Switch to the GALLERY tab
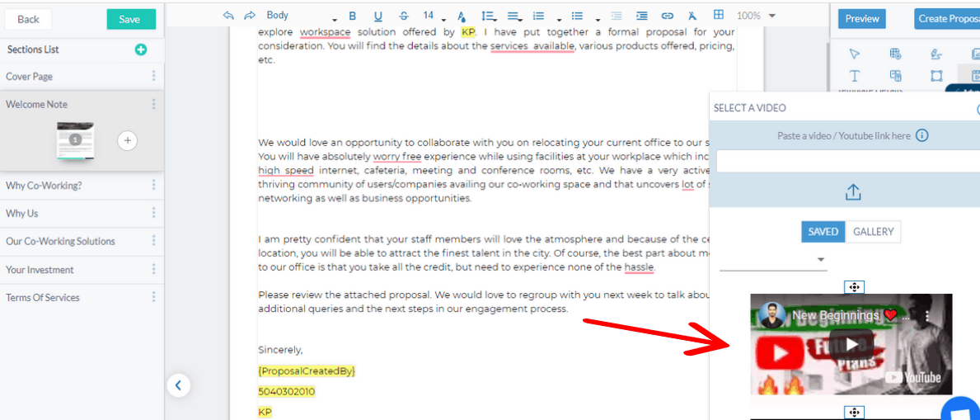Viewport: 980px width, 420px height. pyautogui.click(x=873, y=232)
